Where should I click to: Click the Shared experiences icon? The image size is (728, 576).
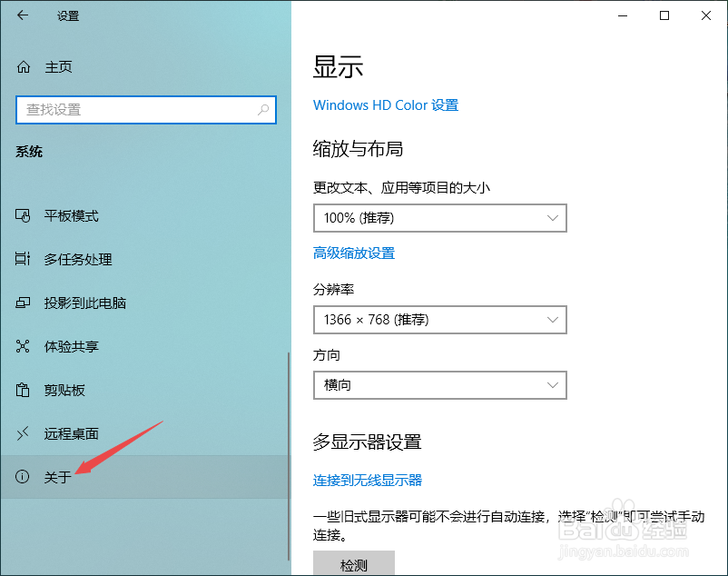coord(23,346)
